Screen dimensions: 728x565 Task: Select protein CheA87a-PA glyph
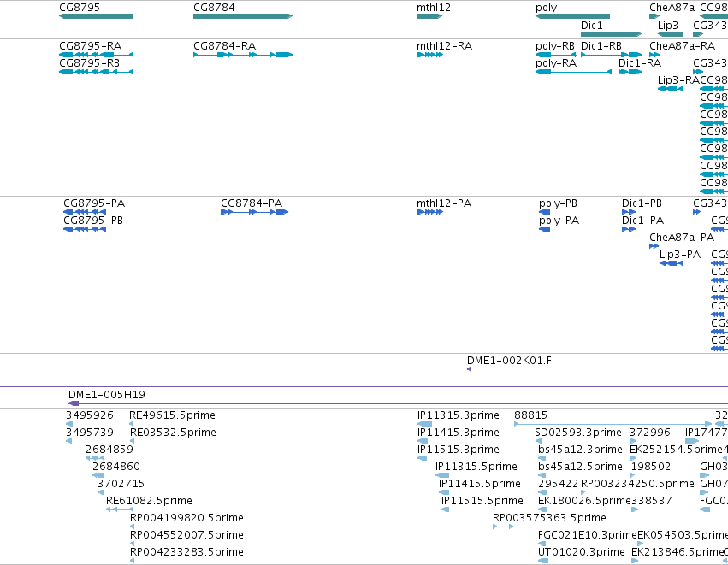coord(654,246)
